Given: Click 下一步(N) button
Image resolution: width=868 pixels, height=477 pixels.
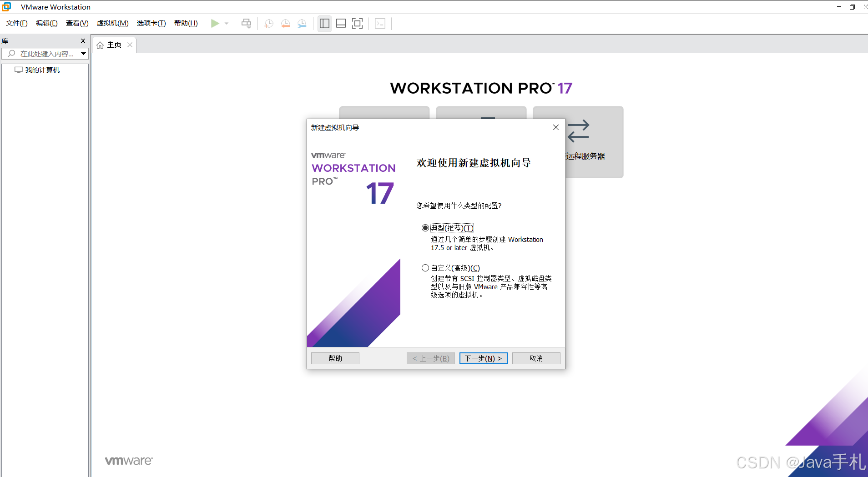Looking at the screenshot, I should [x=483, y=358].
